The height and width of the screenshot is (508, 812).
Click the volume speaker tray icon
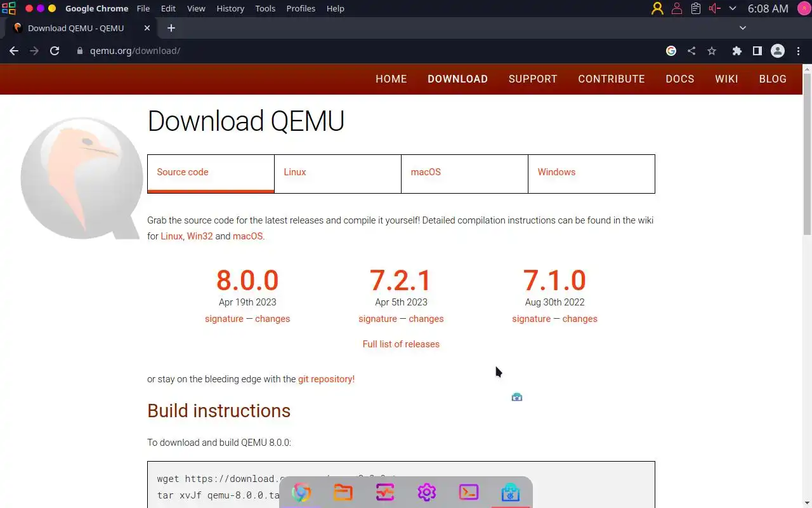[x=715, y=8]
